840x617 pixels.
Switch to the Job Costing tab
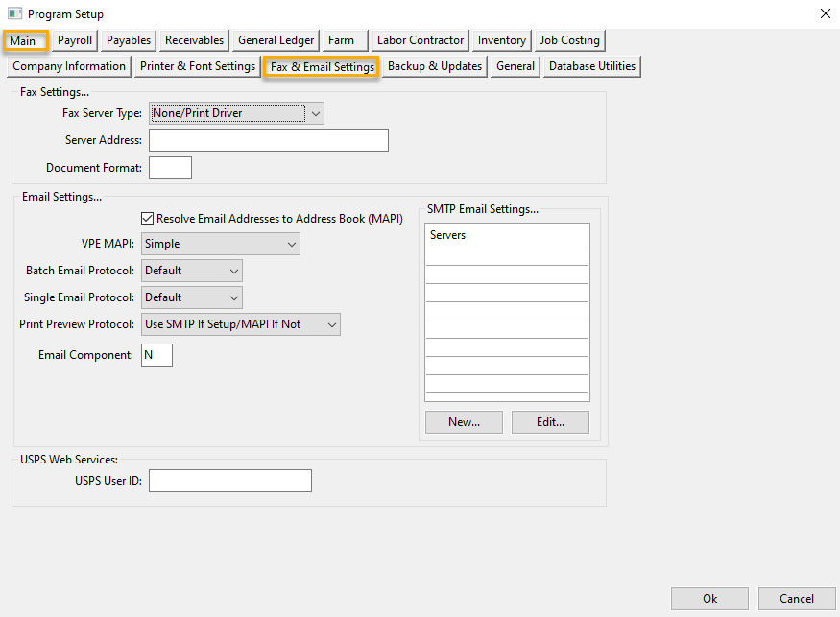569,40
